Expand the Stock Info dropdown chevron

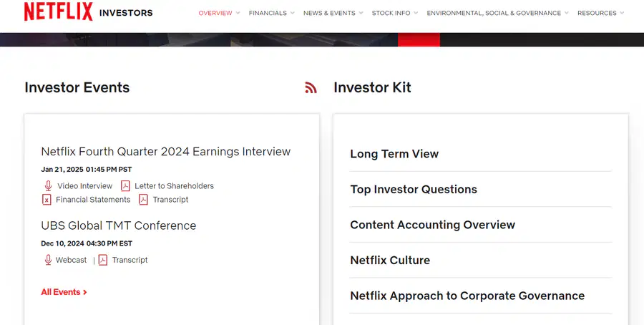point(416,13)
